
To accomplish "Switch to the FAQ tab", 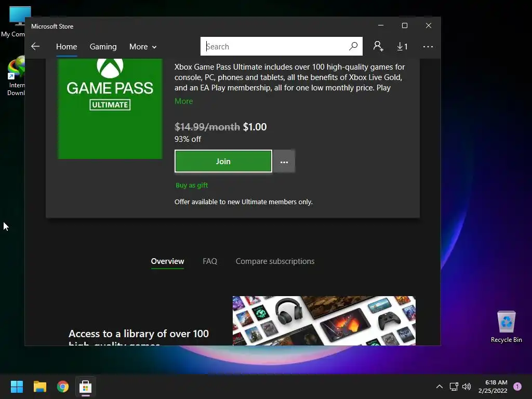I will [x=210, y=261].
